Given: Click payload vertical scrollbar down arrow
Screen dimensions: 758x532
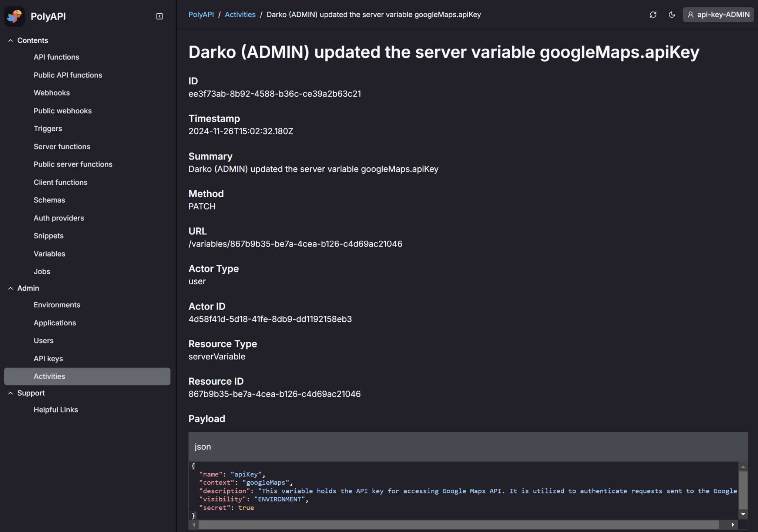Looking at the screenshot, I should [743, 514].
